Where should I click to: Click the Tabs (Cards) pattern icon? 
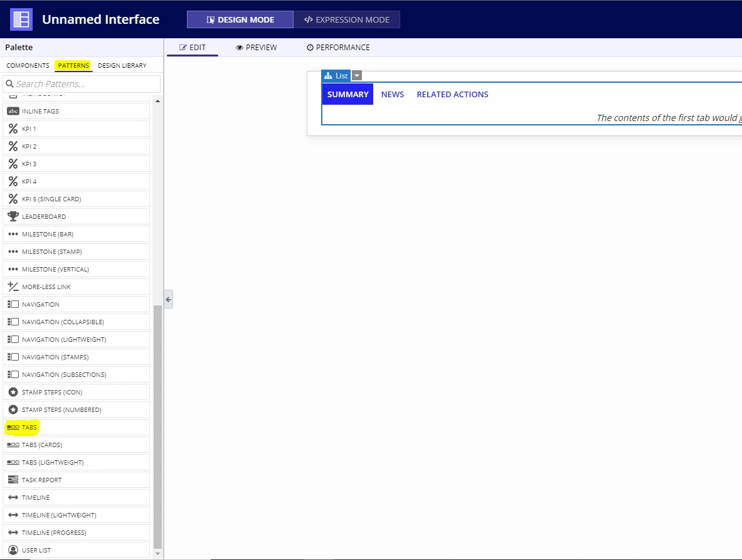[x=13, y=445]
